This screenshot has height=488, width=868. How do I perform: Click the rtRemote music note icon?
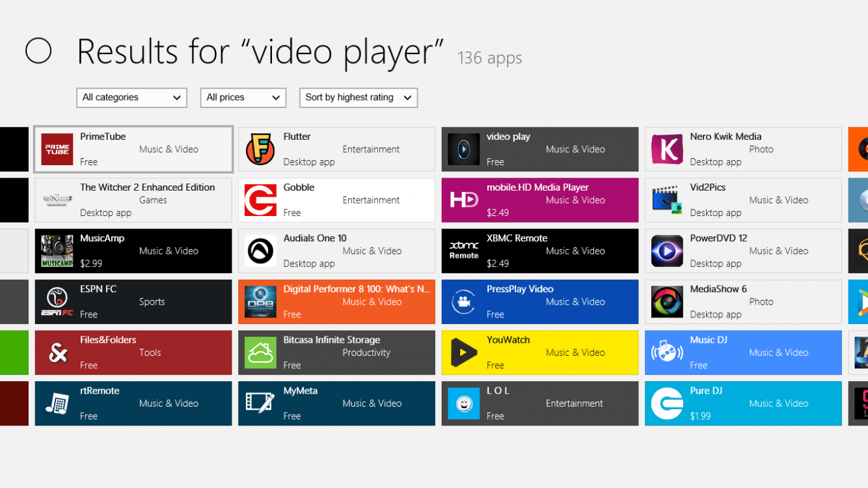57,403
